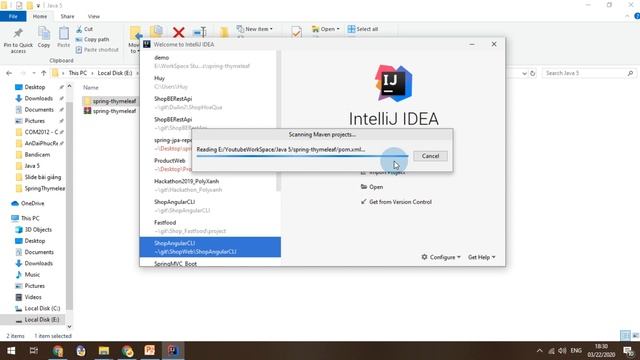Select the highlighted ShopAngularCLI project
The width and height of the screenshot is (640, 360).
[210, 247]
